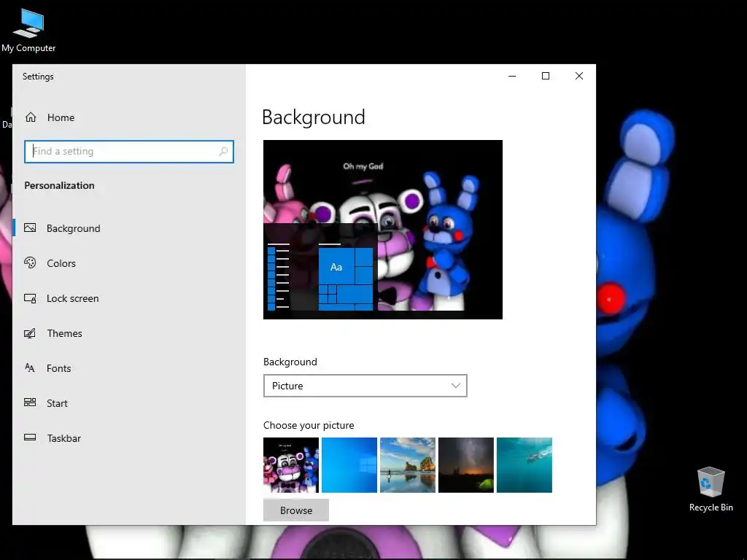Image resolution: width=747 pixels, height=560 pixels.
Task: Choose the blue Windows logo wallpaper thumbnail
Action: (349, 464)
